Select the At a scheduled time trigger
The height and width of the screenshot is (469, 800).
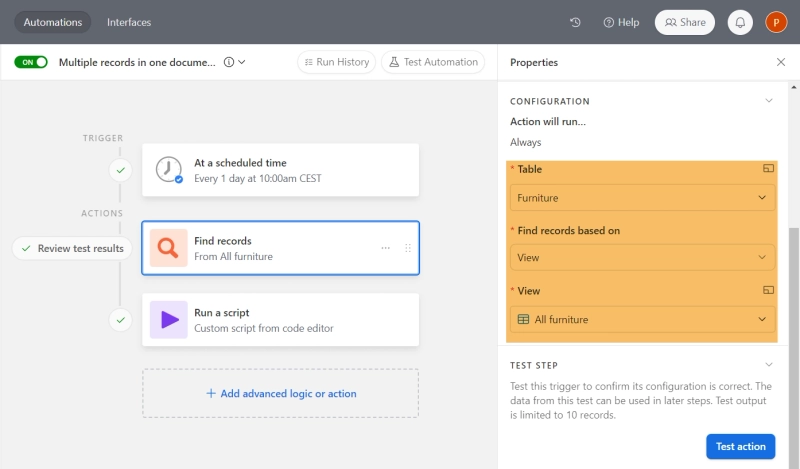(281, 170)
